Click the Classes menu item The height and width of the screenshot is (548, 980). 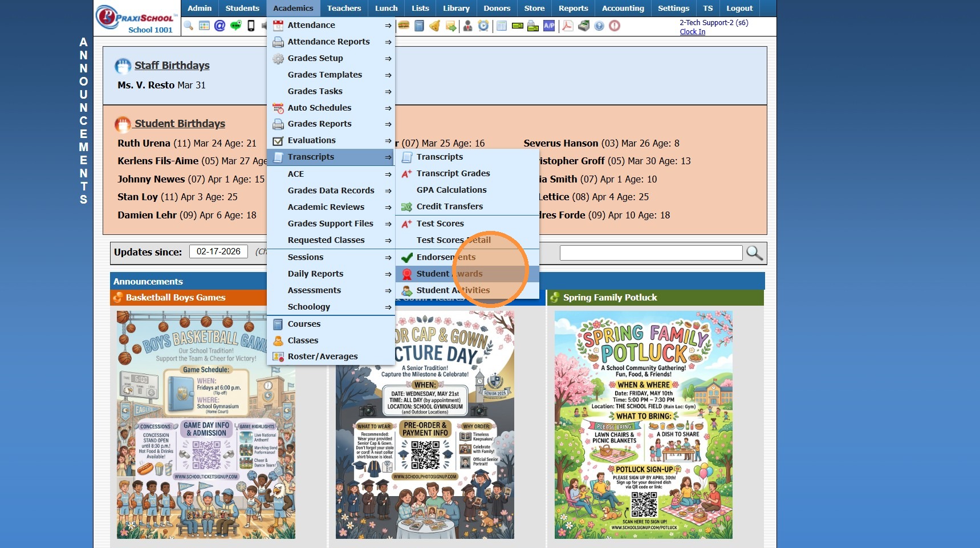331,340
